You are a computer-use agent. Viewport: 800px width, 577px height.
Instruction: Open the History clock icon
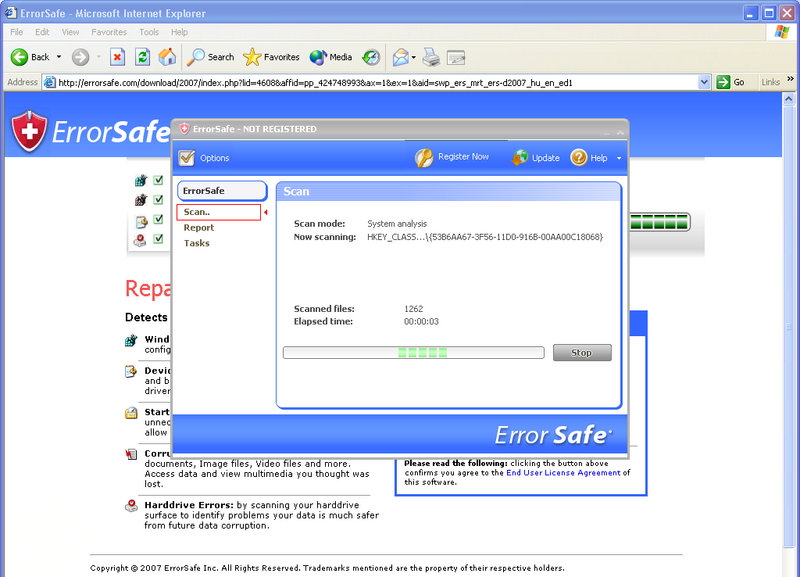(371, 57)
